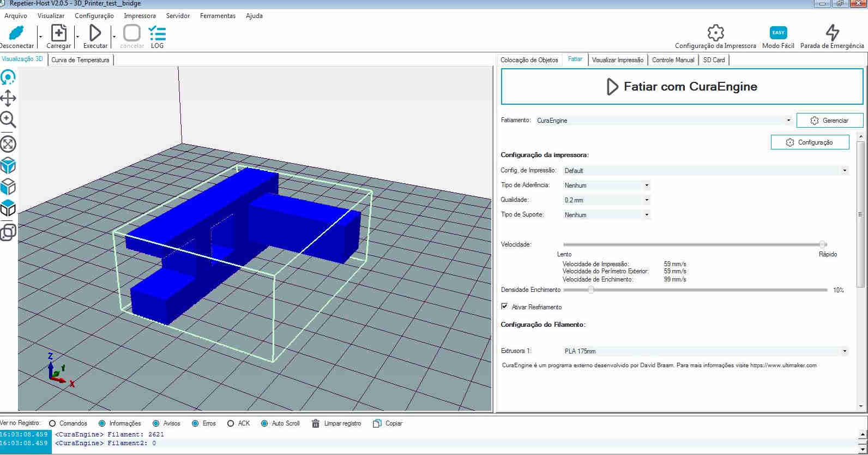Image resolution: width=868 pixels, height=455 pixels.
Task: Switch to front cube view
Action: click(x=8, y=187)
